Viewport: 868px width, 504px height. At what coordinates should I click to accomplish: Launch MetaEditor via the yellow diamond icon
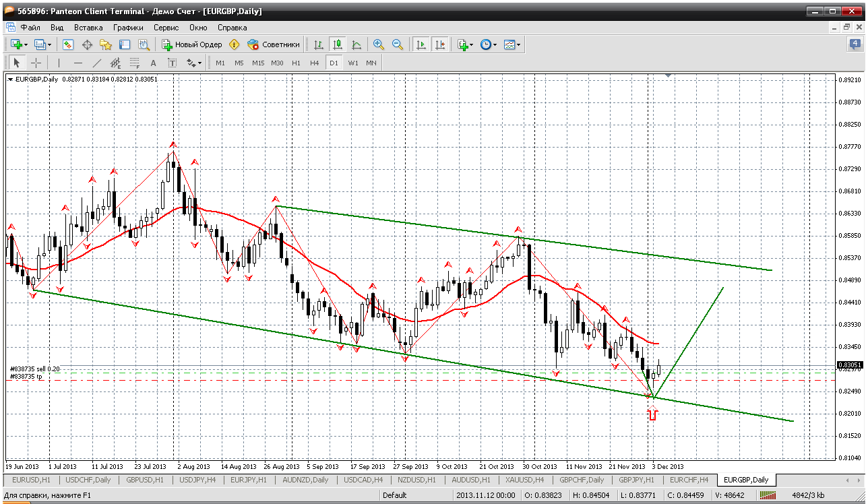coord(234,44)
